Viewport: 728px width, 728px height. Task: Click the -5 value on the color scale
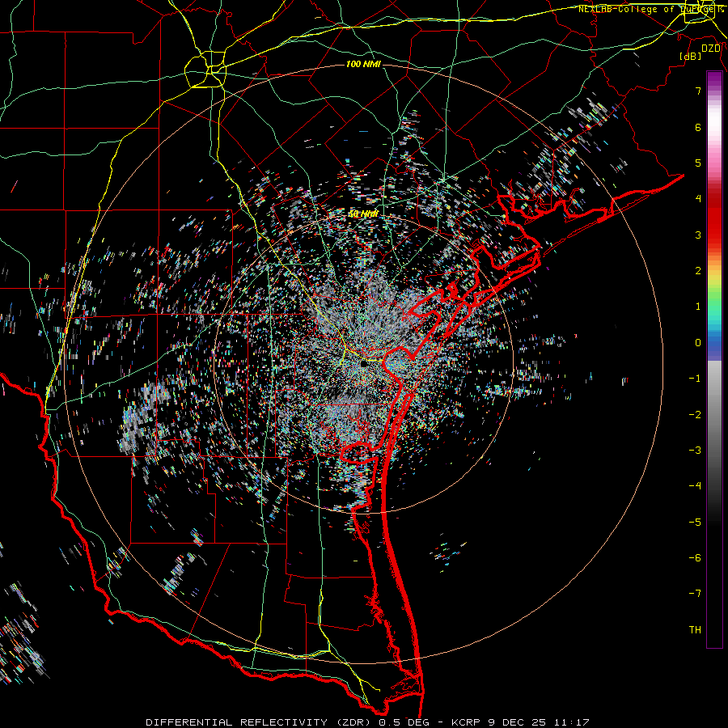[x=695, y=523]
